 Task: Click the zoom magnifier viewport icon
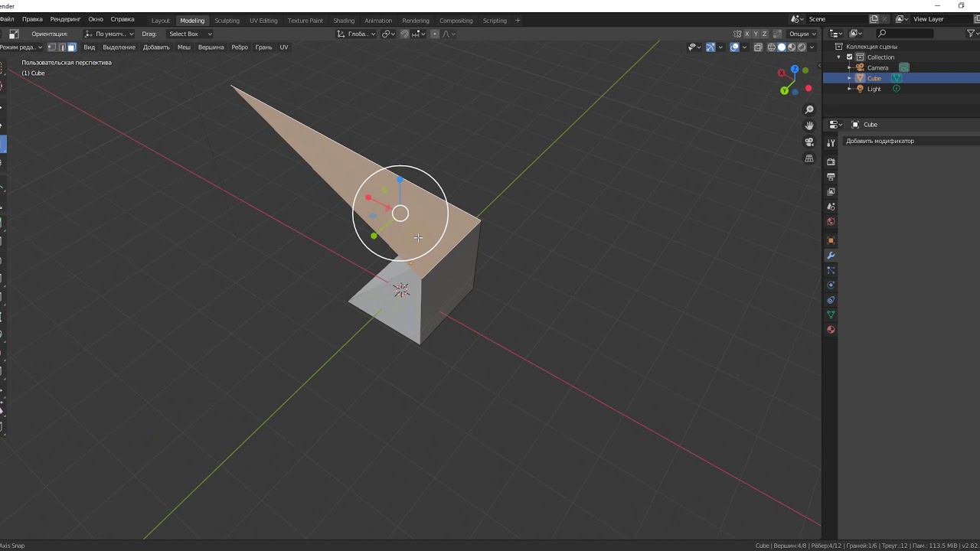coord(809,109)
